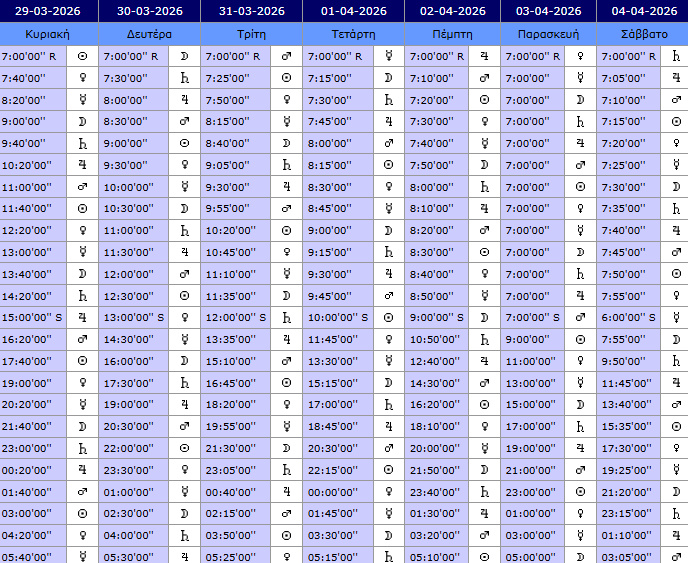688x563 pixels.
Task: Select the Moon symbol next to Monday 7:00'00'' R
Action: click(x=184, y=56)
